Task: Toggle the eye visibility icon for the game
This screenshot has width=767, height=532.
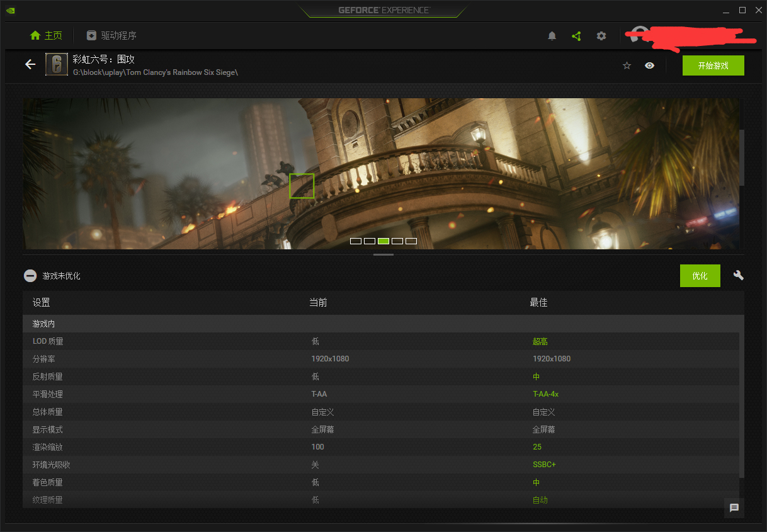Action: click(x=649, y=65)
